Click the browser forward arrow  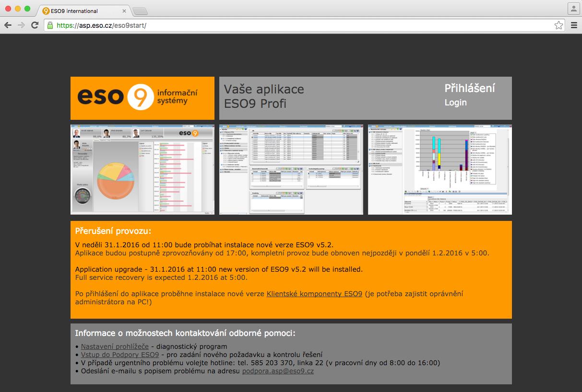[21, 25]
